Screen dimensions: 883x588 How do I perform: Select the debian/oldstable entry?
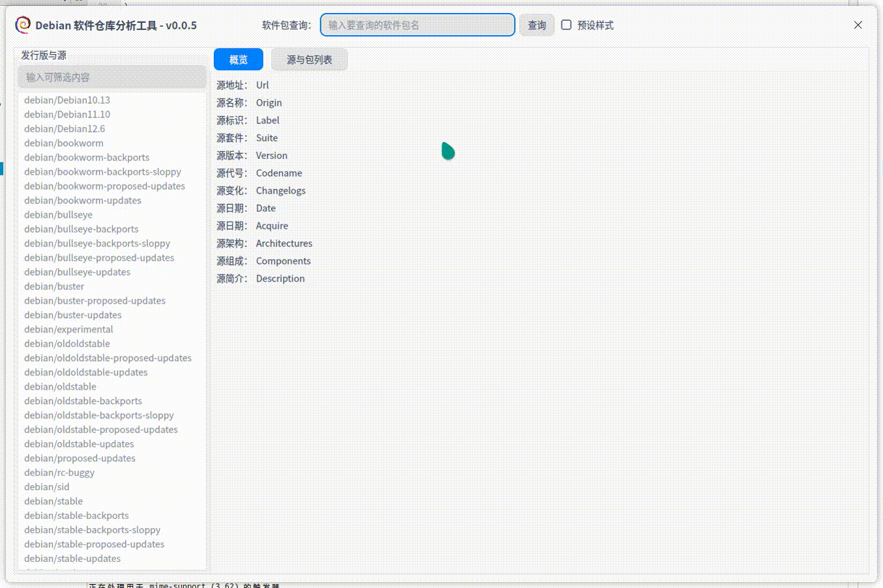[112, 387]
